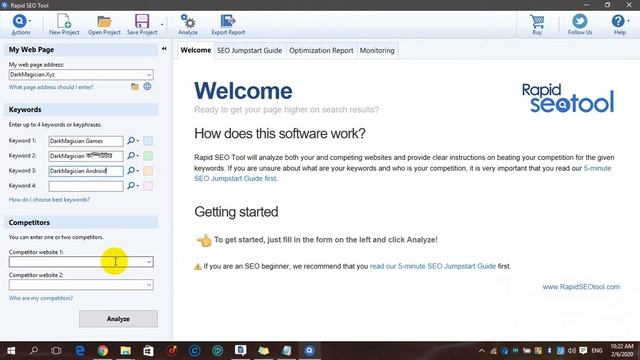
Task: Show hidden system tray icons chevron
Action: [482, 351]
